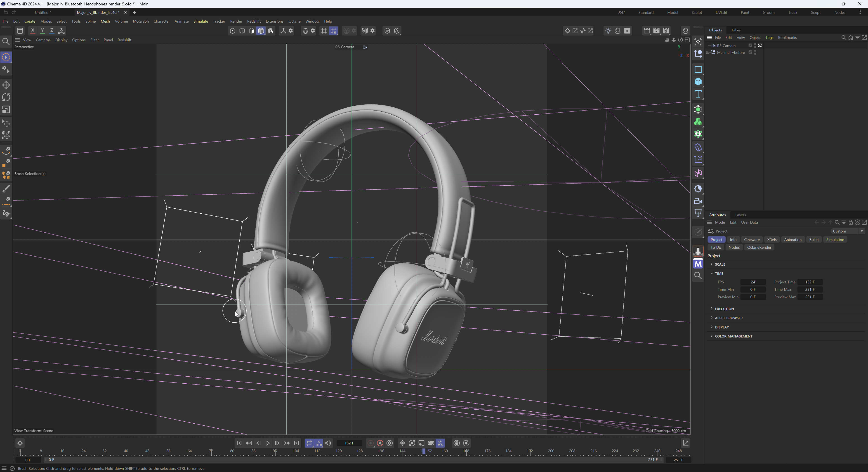
Task: Select the Animation tab in Project
Action: [x=793, y=240]
